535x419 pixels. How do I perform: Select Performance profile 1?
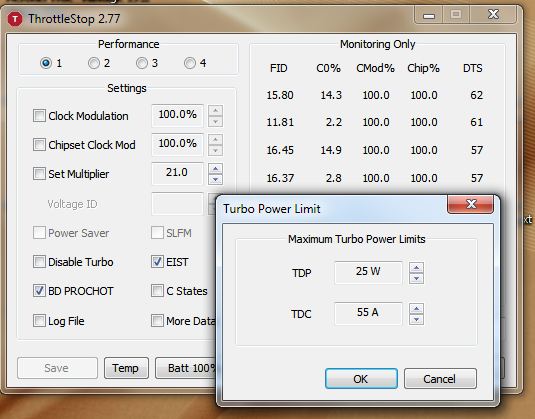[x=46, y=63]
